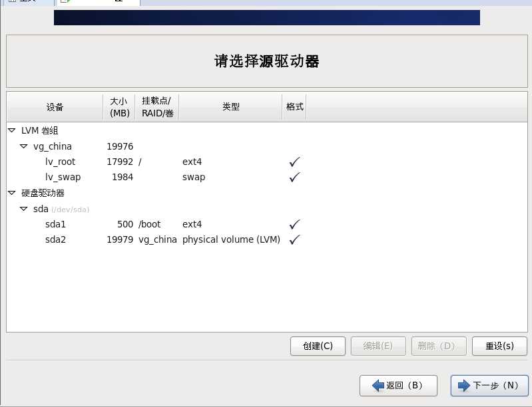Click the physical volume (LVM) type cell
532x407 pixels.
pyautogui.click(x=231, y=239)
